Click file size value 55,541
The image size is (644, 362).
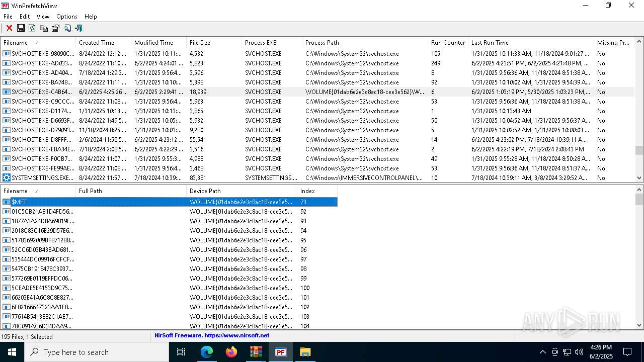point(198,140)
